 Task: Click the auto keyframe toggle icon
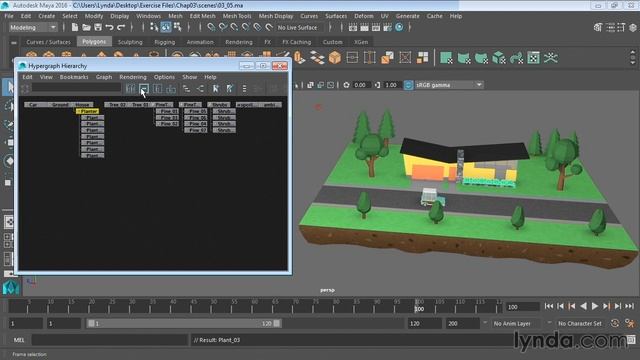tap(615, 323)
